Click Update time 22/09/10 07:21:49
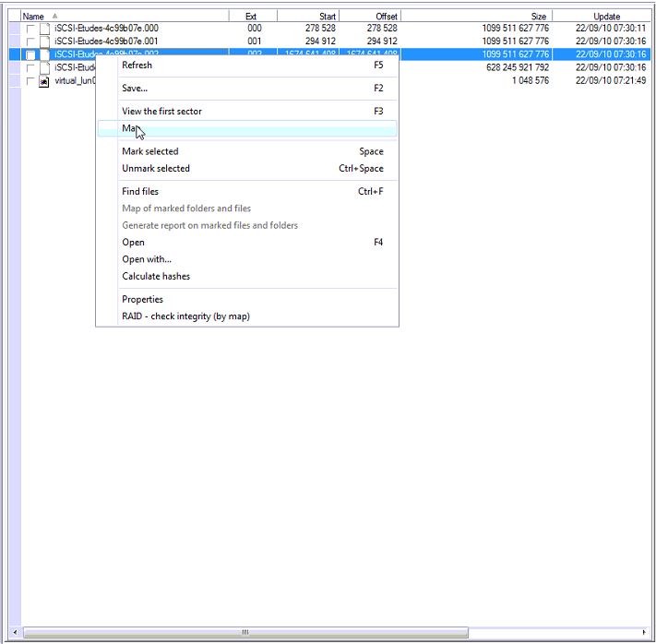The height and width of the screenshot is (644, 656). pos(611,81)
